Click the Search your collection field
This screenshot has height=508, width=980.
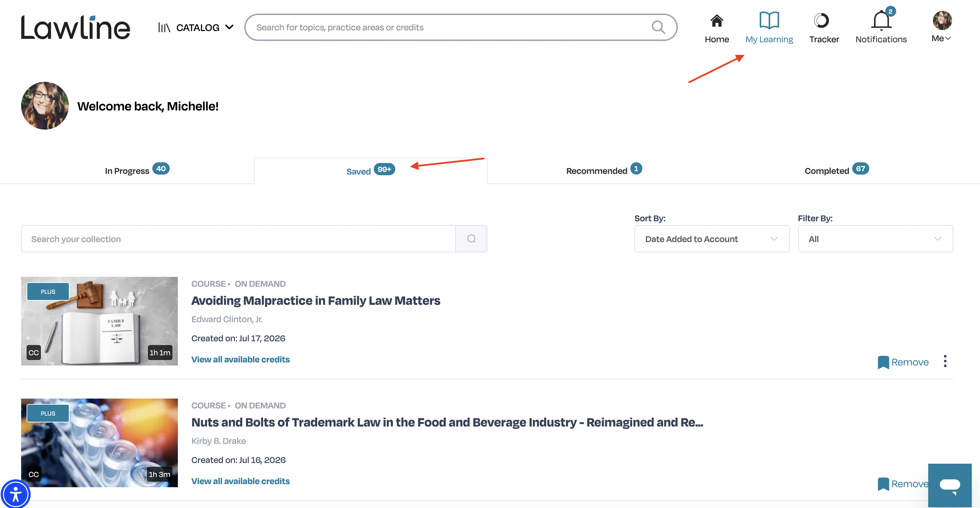tap(238, 239)
